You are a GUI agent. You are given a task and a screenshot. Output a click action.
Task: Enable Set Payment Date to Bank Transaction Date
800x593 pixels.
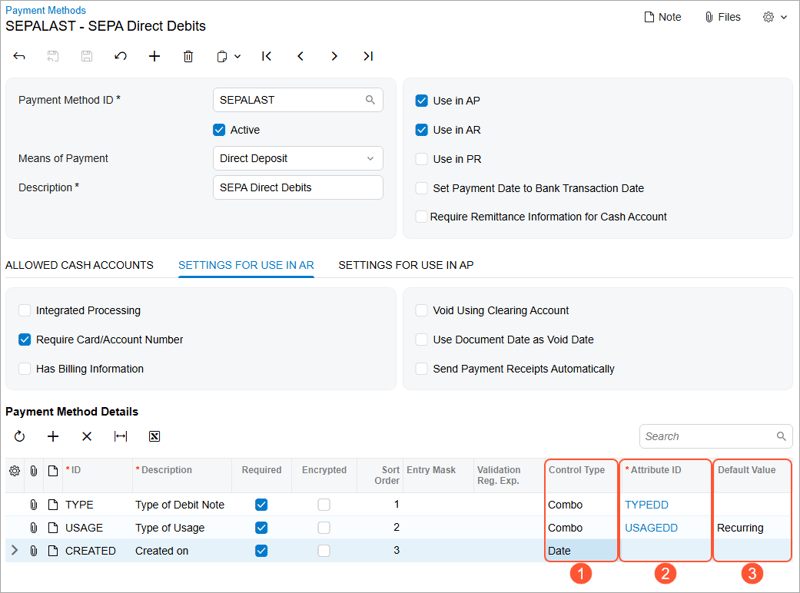[x=421, y=188]
